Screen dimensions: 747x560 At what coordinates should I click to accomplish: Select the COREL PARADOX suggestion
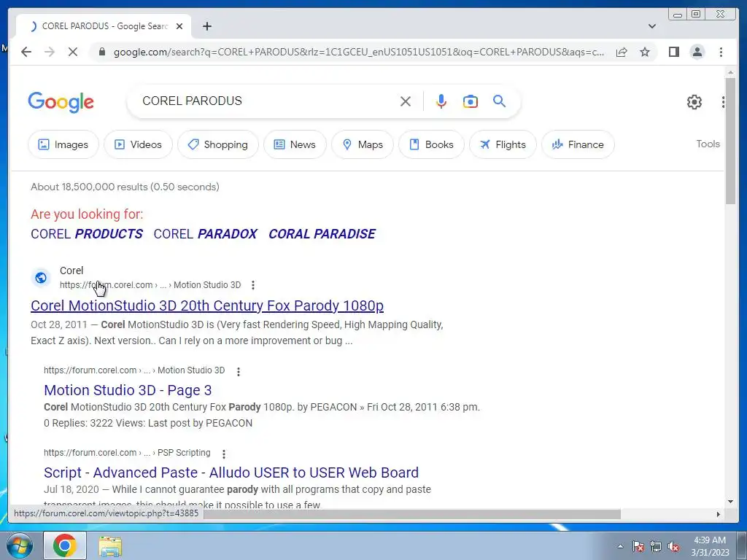[205, 234]
